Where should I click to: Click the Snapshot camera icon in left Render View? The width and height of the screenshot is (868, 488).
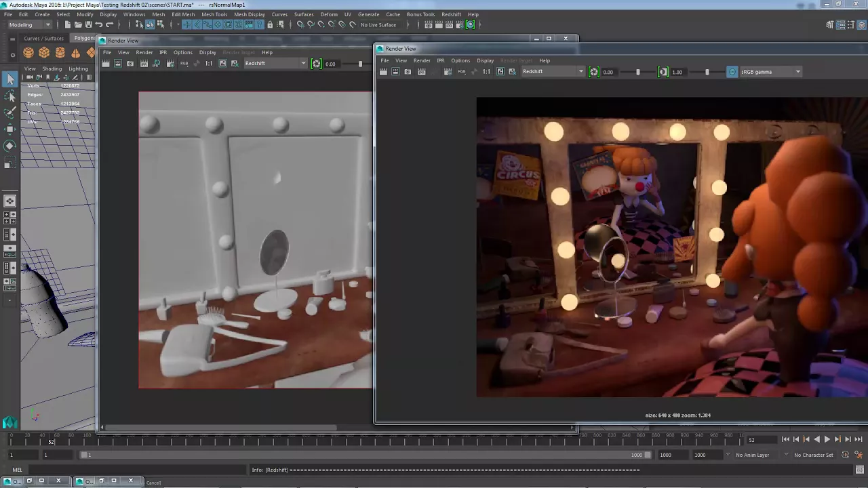pyautogui.click(x=130, y=64)
